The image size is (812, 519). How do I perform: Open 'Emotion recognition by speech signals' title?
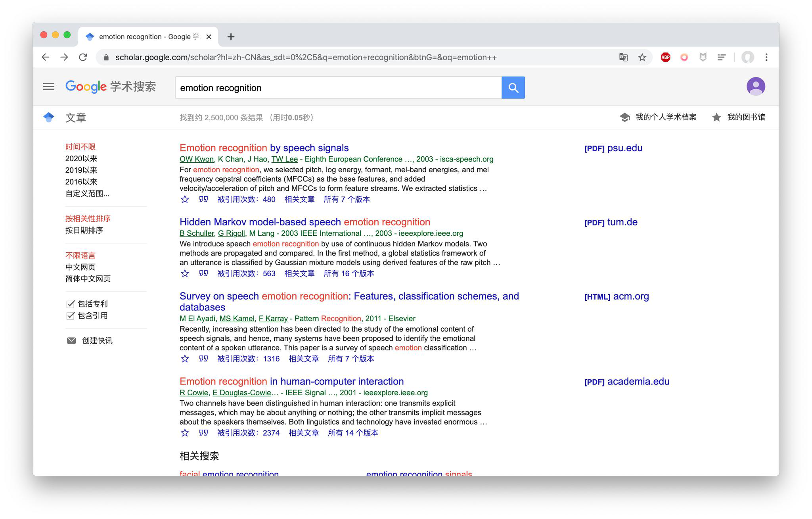click(264, 148)
